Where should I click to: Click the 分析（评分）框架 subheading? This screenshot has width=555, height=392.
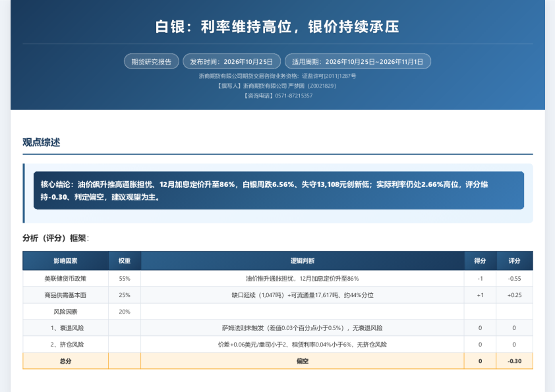point(56,238)
